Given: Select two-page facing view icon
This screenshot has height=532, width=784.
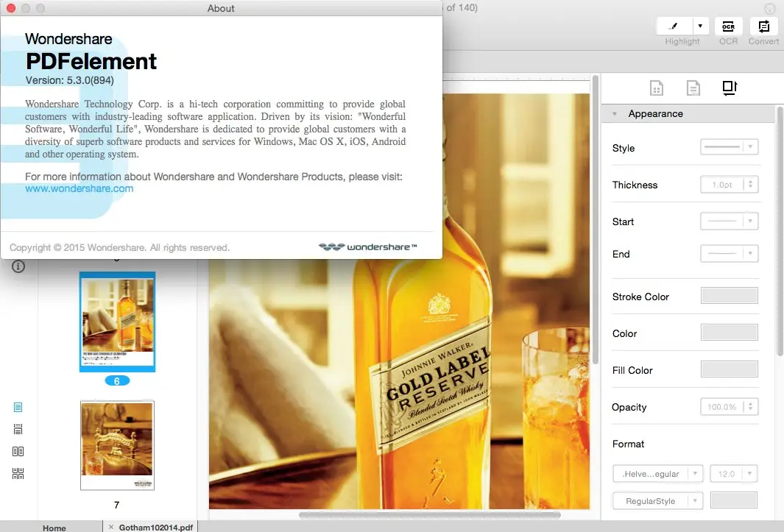Looking at the screenshot, I should pyautogui.click(x=18, y=452).
